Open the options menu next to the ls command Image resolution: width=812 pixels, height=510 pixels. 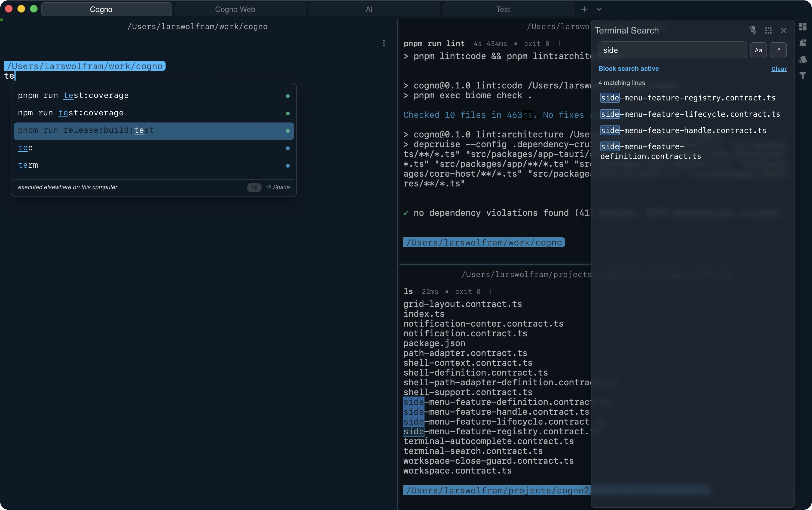click(x=491, y=291)
